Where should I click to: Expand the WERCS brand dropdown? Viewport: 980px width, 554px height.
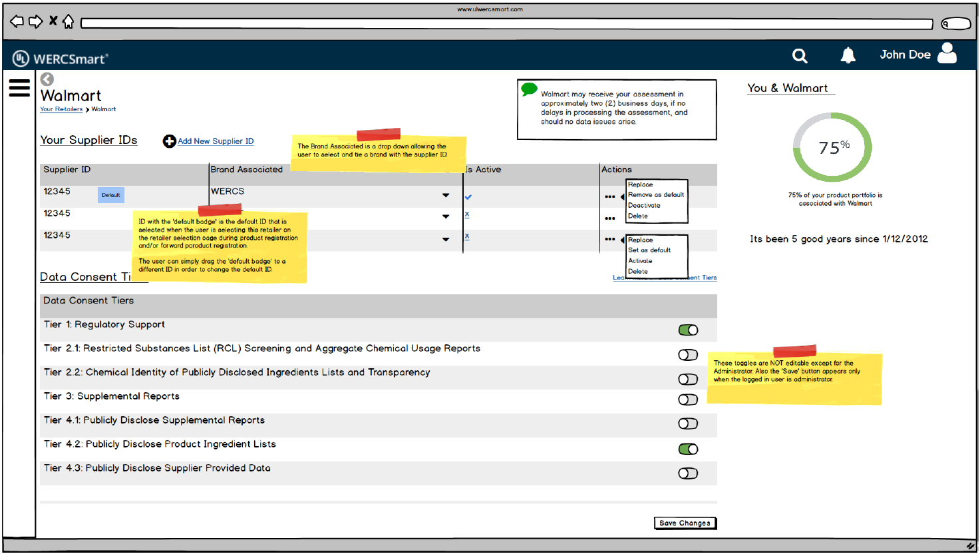tap(446, 195)
